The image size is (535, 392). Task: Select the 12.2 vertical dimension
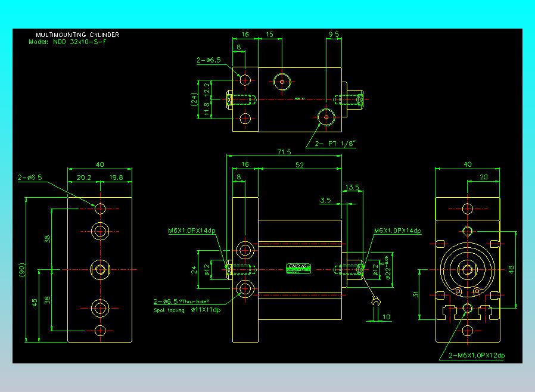coord(207,89)
